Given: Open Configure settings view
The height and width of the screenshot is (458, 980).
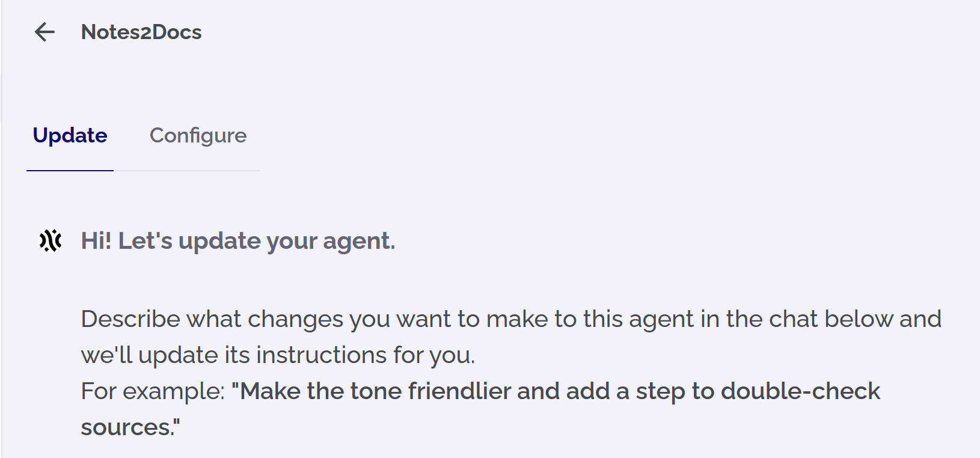Looking at the screenshot, I should coord(198,136).
